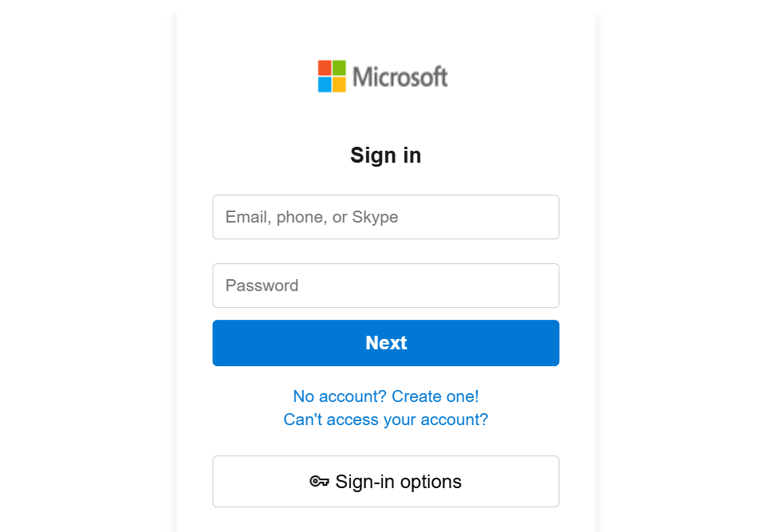The height and width of the screenshot is (532, 764).
Task: Focus the Password input field
Action: [x=385, y=286]
